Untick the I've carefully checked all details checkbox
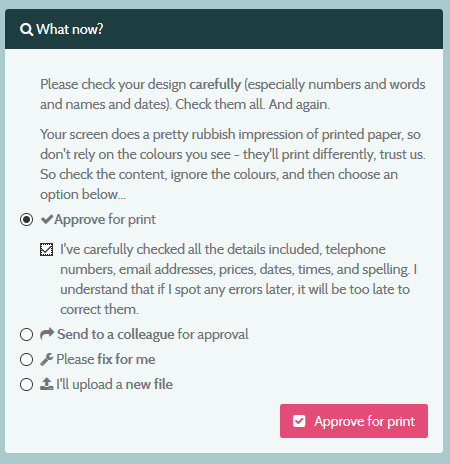 [x=46, y=249]
